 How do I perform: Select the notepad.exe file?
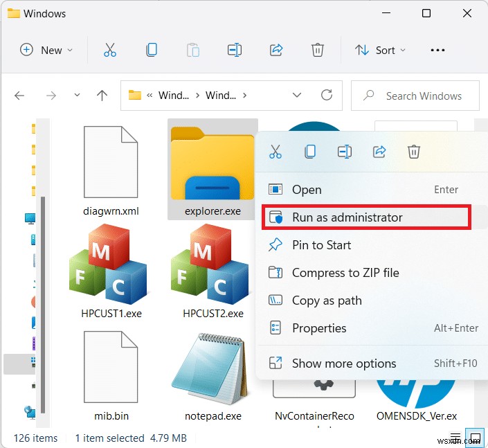point(213,377)
